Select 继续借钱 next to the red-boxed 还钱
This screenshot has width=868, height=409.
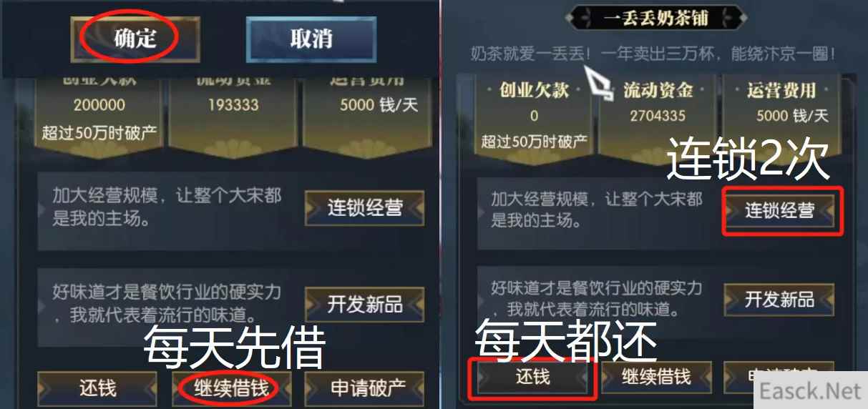coord(656,376)
